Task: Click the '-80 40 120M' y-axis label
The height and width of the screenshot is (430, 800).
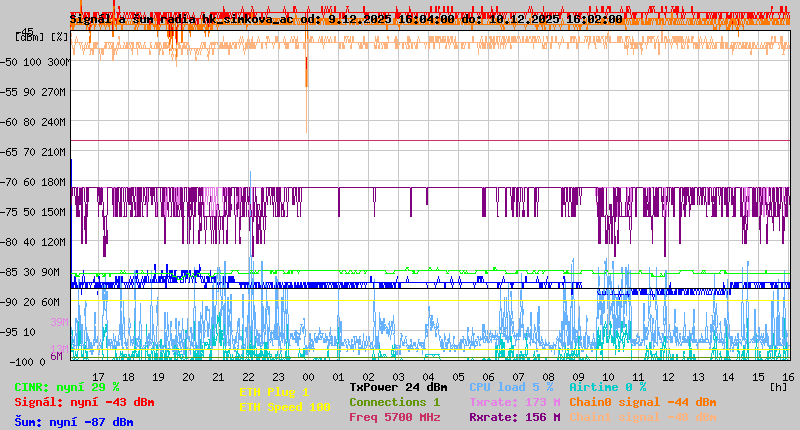Action: (33, 242)
